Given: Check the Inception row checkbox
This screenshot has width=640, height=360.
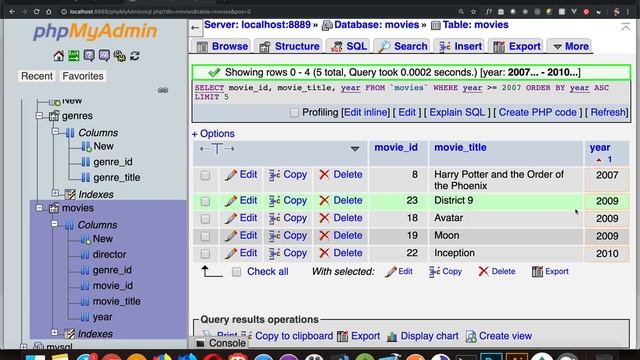Looking at the screenshot, I should 205,254.
